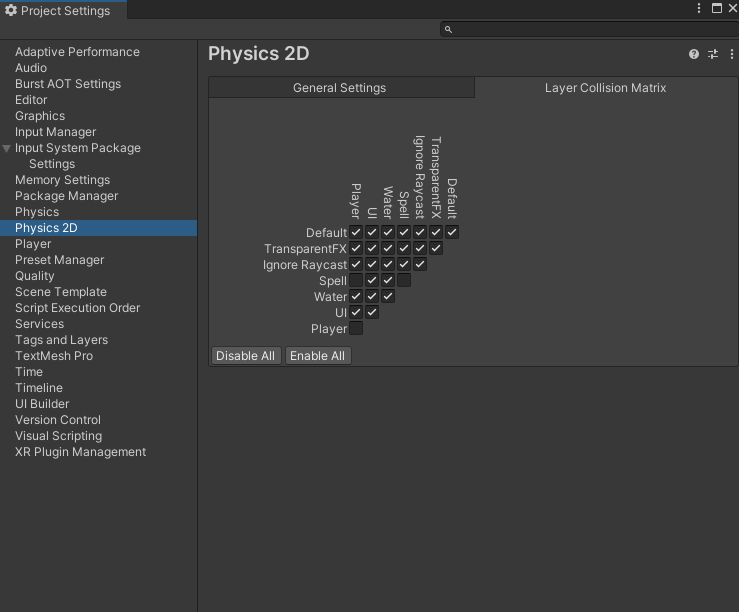Screen dimensions: 739x612
Task: Toggle Water row, Water column checkbox
Action: 388,296
